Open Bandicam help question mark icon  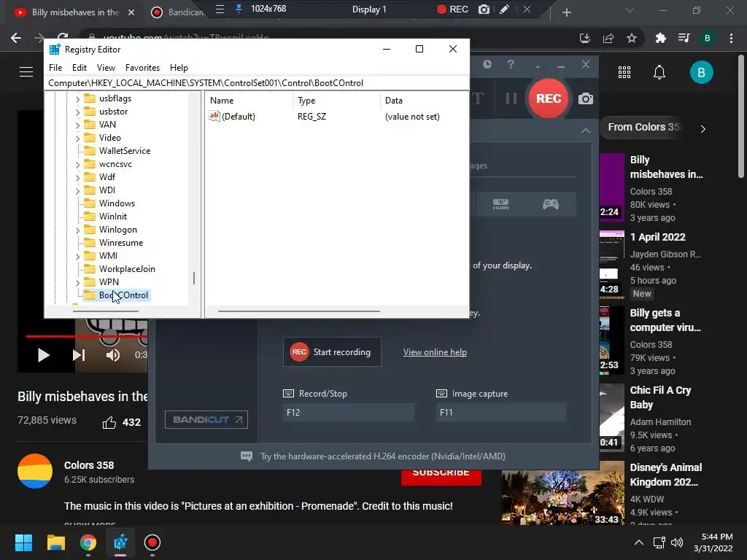pyautogui.click(x=511, y=64)
